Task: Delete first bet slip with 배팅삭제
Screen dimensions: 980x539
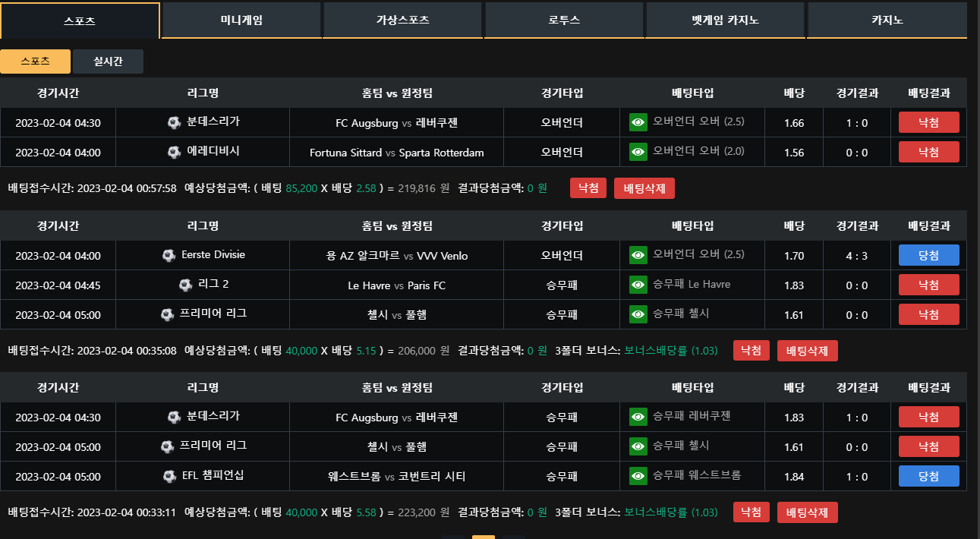Action: [x=644, y=188]
